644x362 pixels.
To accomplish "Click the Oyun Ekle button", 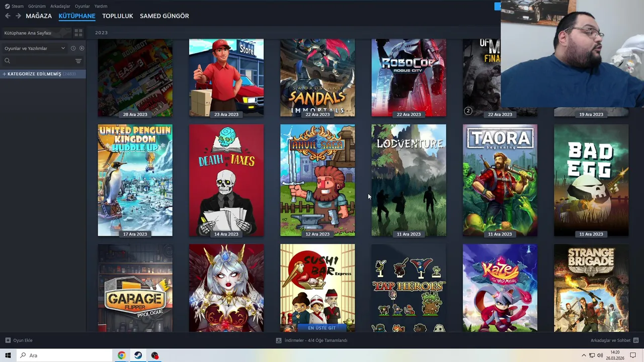I will click(19, 340).
